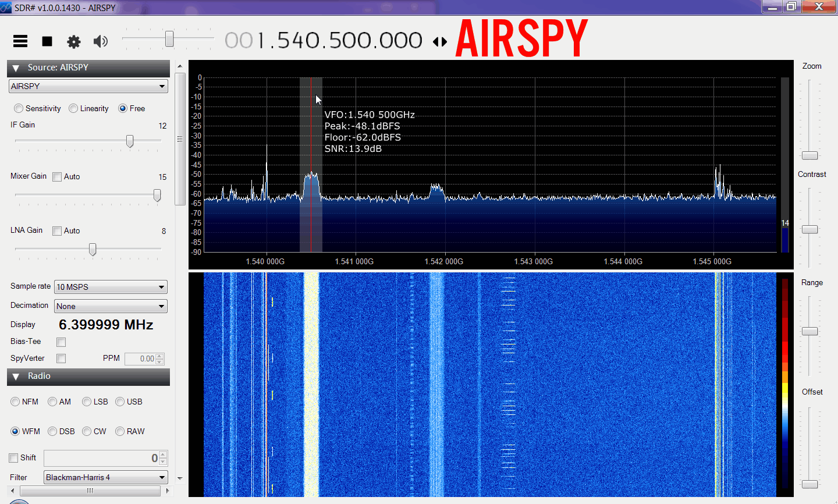Screen dimensions: 838x504
Task: Switch demodulation mode to NFM
Action: [x=15, y=402]
